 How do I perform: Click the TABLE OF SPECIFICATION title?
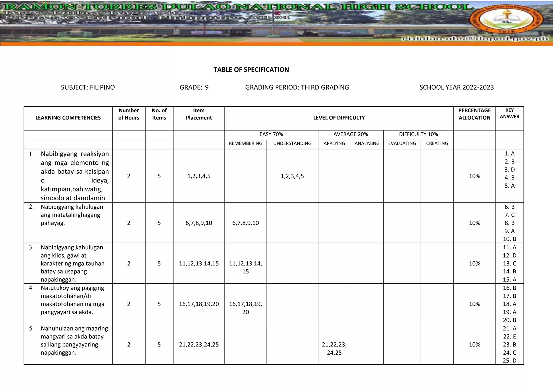(x=251, y=70)
